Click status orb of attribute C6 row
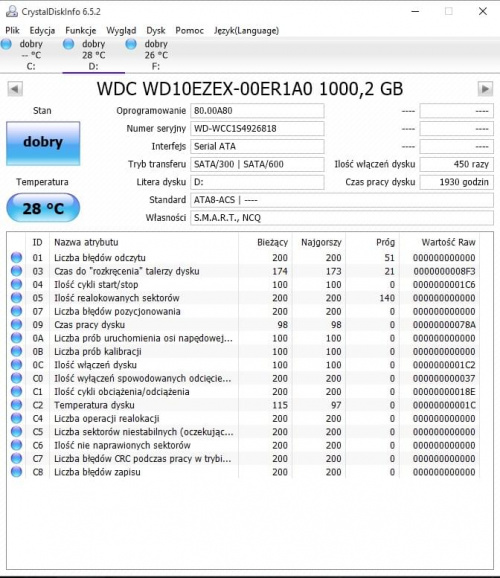The image size is (500, 578). (16, 445)
